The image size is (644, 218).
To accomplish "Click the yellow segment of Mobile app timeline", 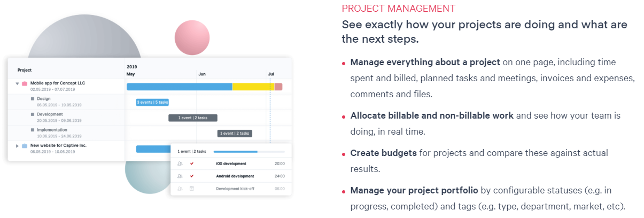I will pos(253,87).
